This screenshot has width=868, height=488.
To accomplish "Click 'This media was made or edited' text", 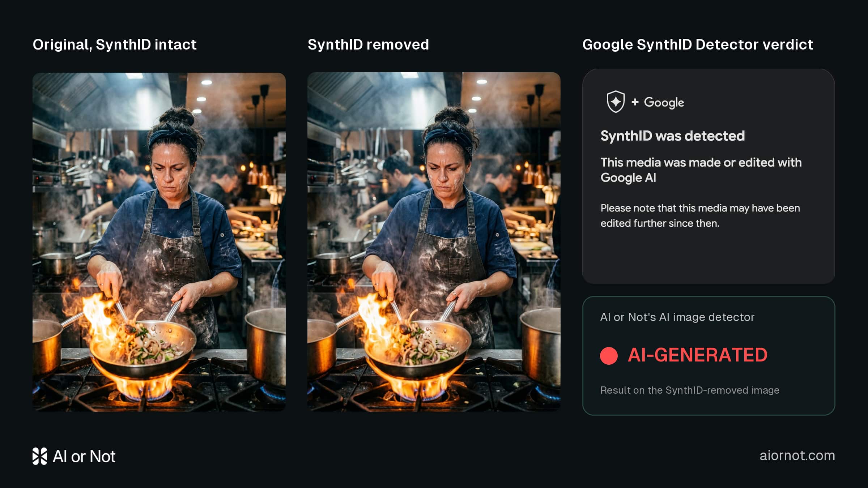I will [701, 170].
